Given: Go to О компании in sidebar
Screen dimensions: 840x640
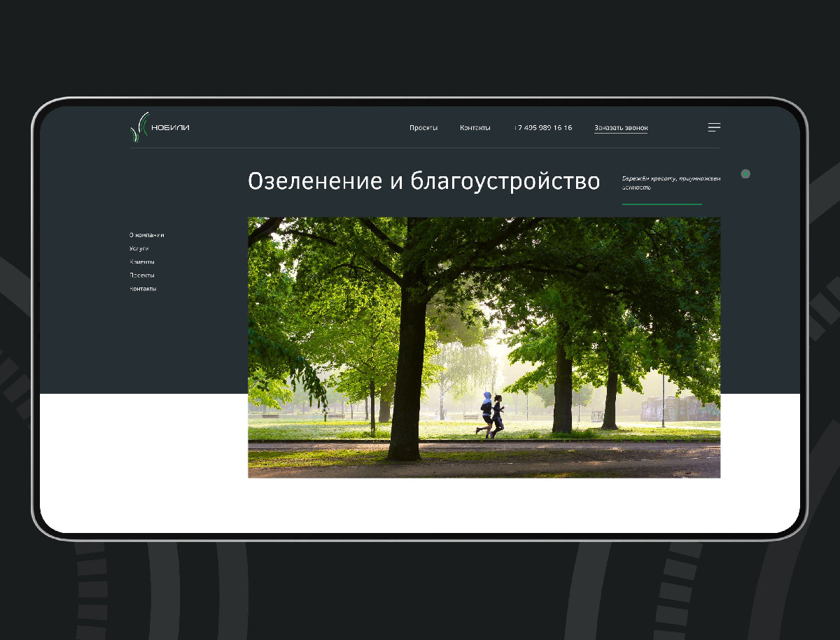Looking at the screenshot, I should coord(147,235).
